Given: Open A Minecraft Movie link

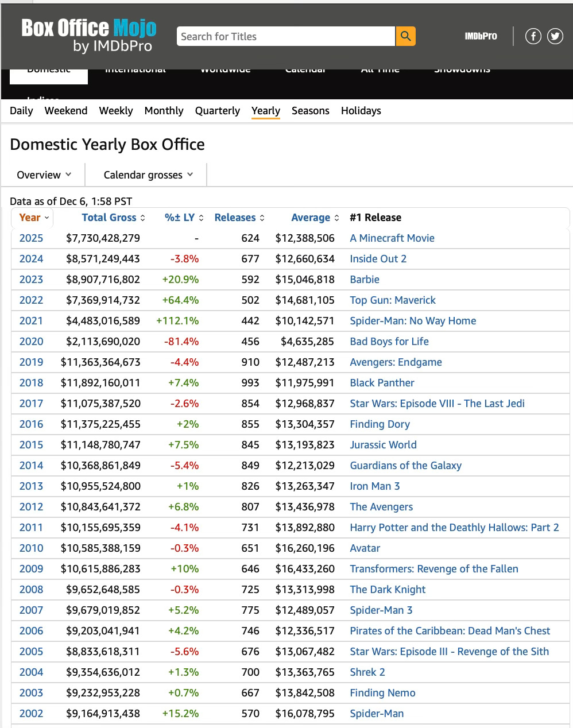Looking at the screenshot, I should pyautogui.click(x=392, y=238).
